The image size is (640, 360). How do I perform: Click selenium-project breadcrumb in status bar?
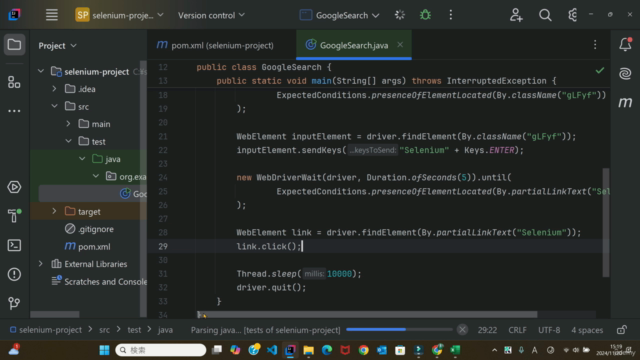pyautogui.click(x=46, y=330)
